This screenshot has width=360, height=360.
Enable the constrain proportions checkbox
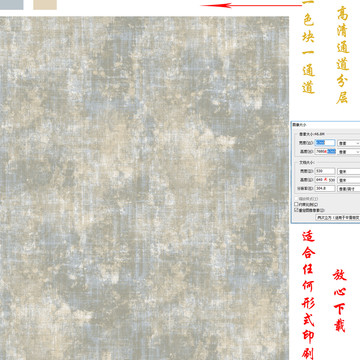click(x=296, y=204)
